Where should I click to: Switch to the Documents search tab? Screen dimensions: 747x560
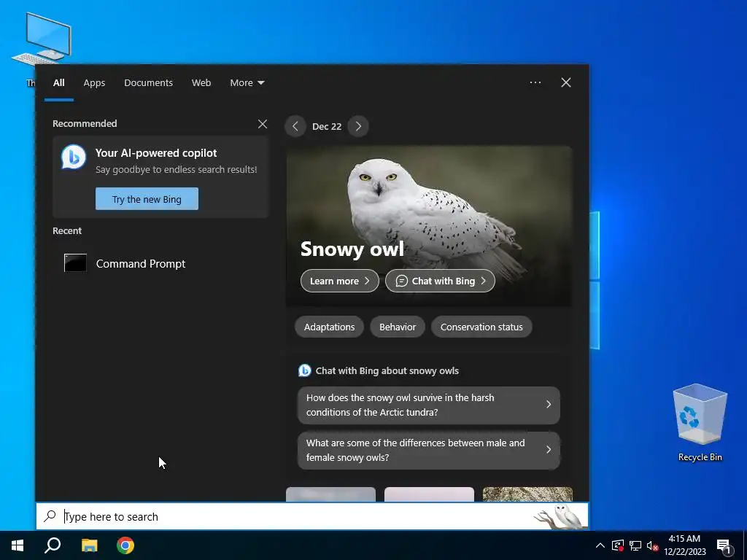coord(148,83)
